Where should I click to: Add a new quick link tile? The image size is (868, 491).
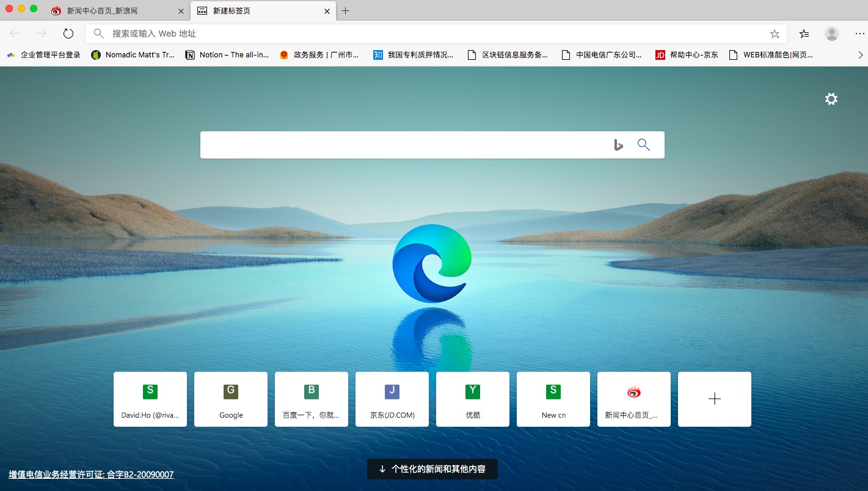click(x=715, y=399)
